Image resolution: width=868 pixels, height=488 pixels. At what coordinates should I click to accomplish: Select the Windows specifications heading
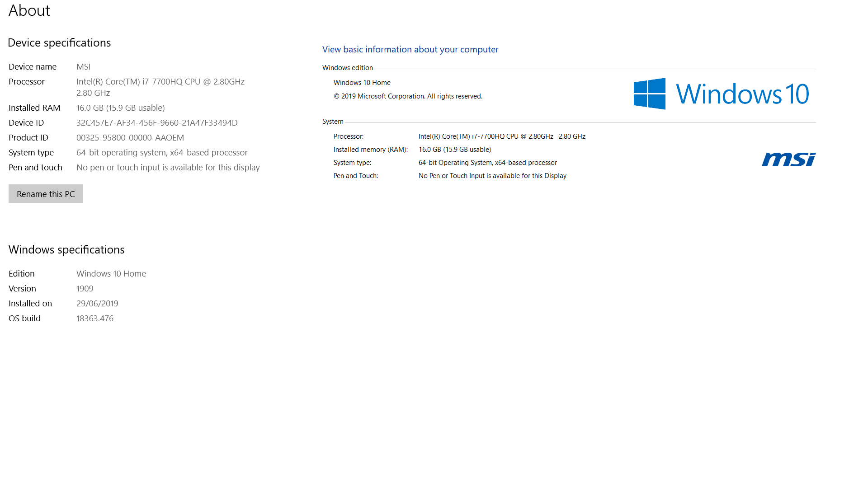click(x=66, y=249)
